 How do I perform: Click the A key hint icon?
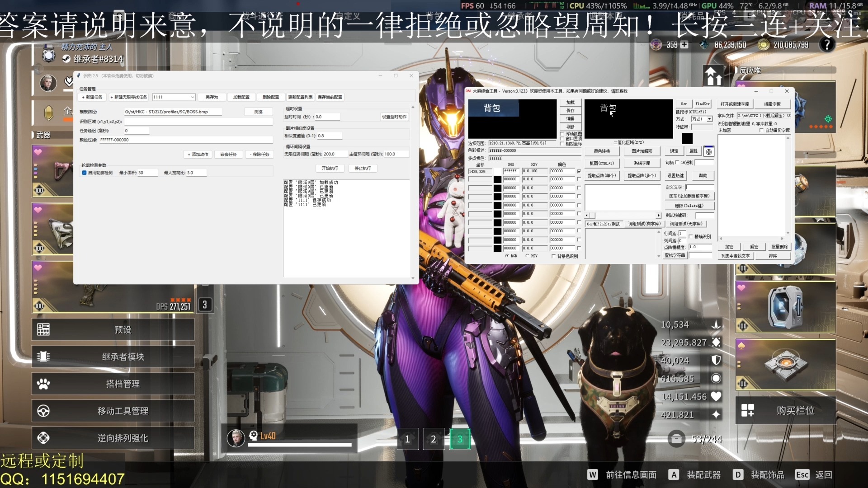pyautogui.click(x=674, y=474)
